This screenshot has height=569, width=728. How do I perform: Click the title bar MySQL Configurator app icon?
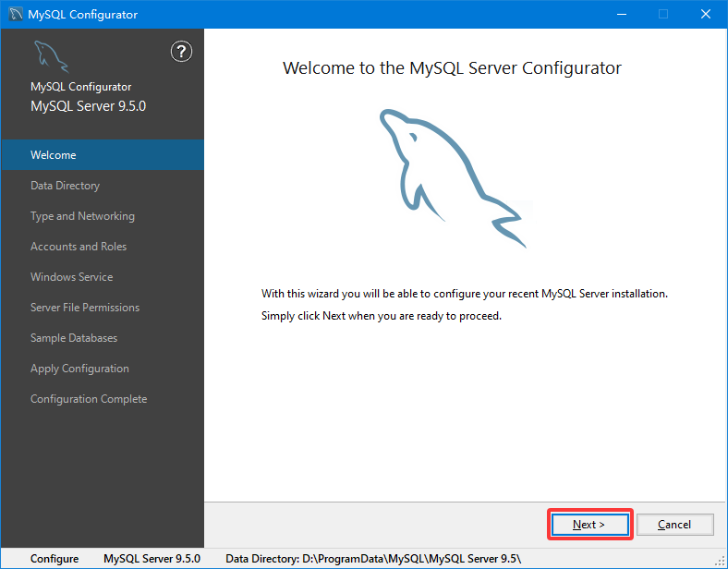tap(16, 15)
